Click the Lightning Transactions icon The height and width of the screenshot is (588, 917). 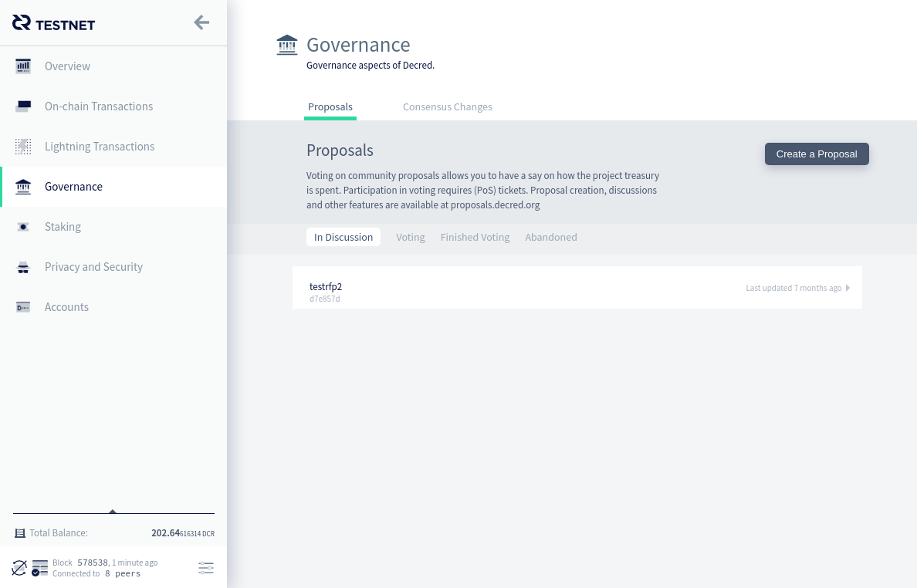pyautogui.click(x=23, y=147)
